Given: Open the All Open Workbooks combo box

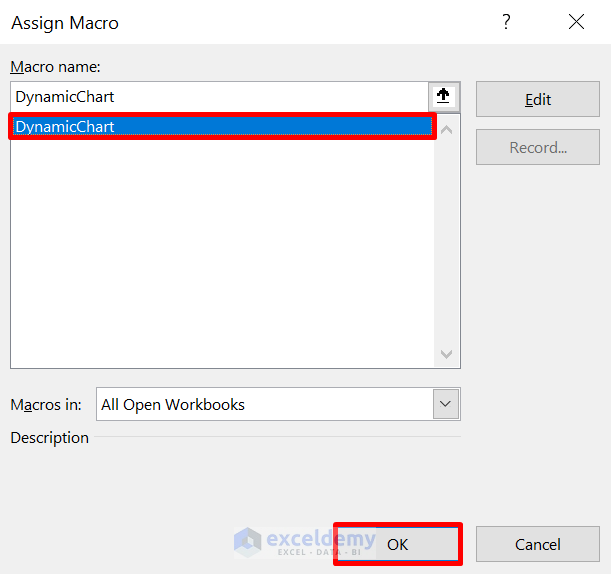Looking at the screenshot, I should click(265, 404).
